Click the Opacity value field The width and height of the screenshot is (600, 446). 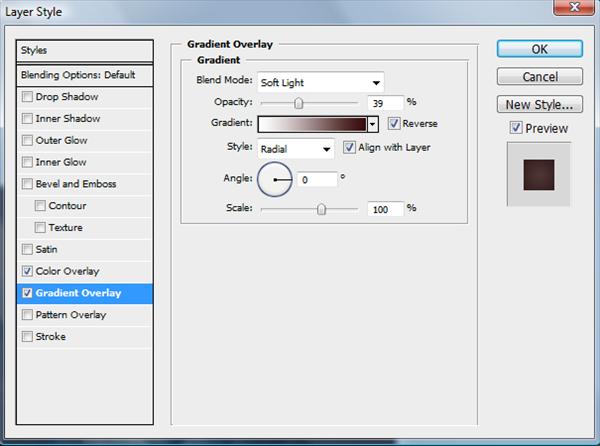point(385,103)
